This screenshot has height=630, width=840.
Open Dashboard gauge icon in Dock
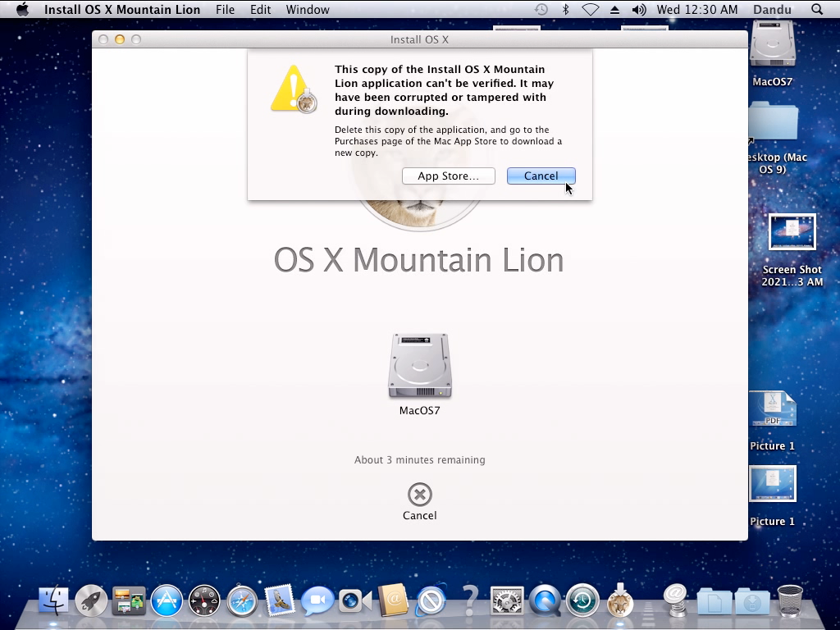pyautogui.click(x=204, y=600)
